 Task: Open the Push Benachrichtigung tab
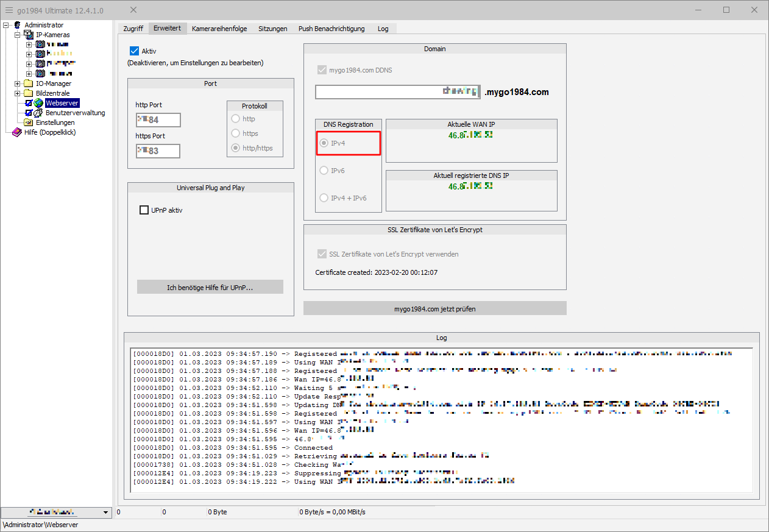(x=331, y=29)
